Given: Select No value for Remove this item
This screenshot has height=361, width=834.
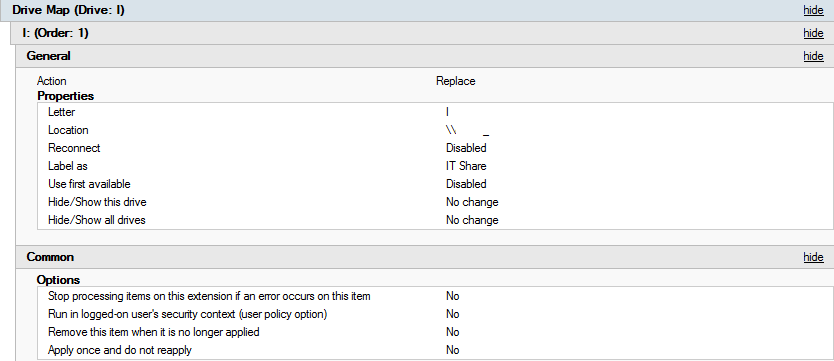Looking at the screenshot, I should pyautogui.click(x=453, y=332).
